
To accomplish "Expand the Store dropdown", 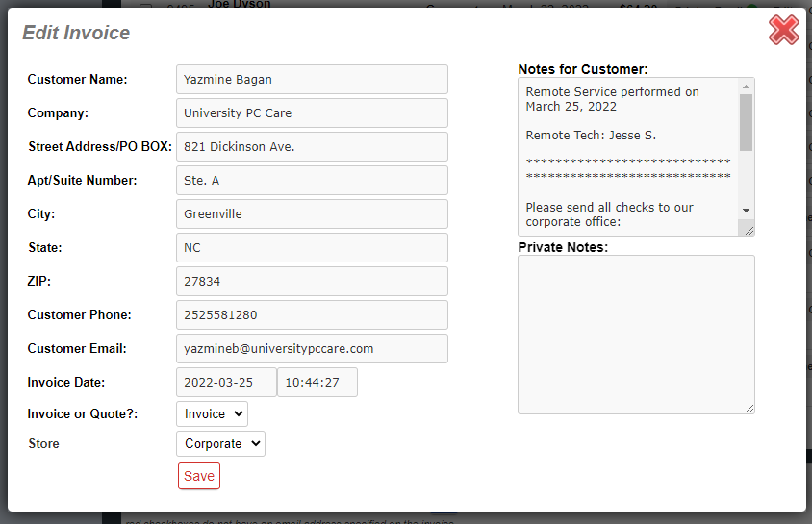I will (220, 444).
